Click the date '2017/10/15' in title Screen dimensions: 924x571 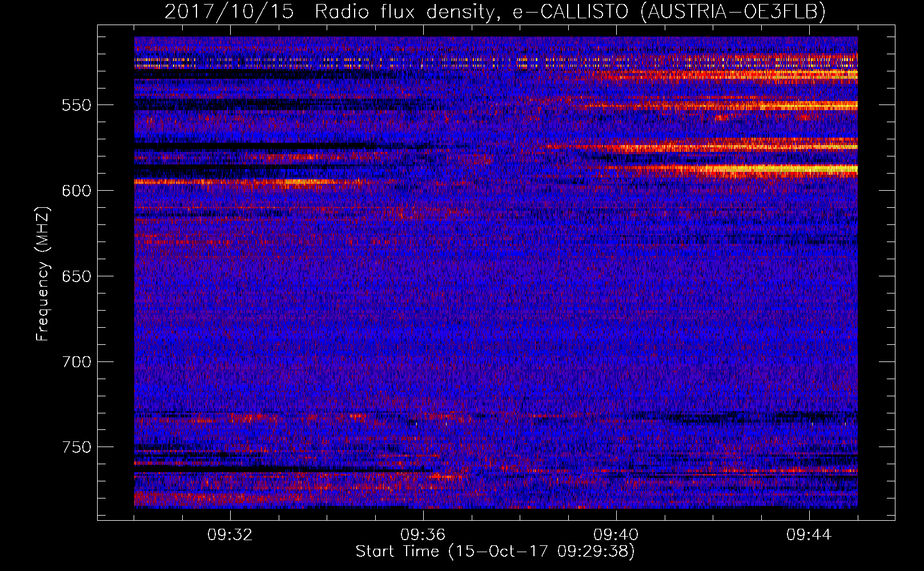229,12
